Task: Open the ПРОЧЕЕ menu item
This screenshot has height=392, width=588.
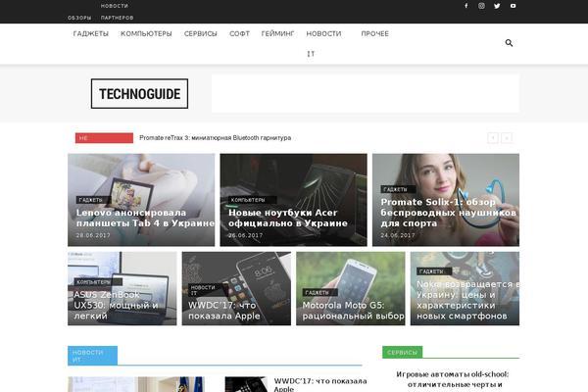Action: (375, 33)
